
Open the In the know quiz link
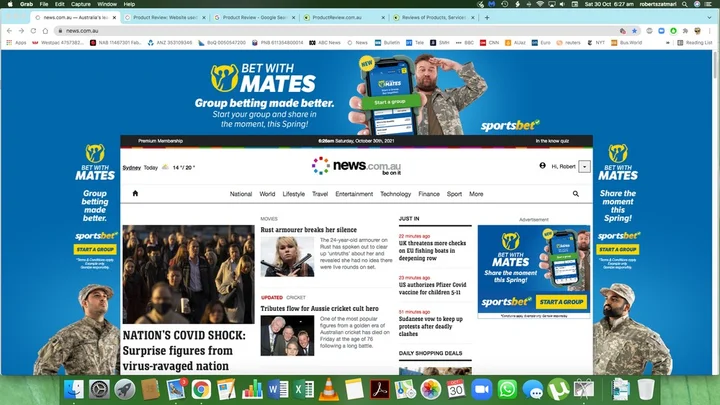552,141
